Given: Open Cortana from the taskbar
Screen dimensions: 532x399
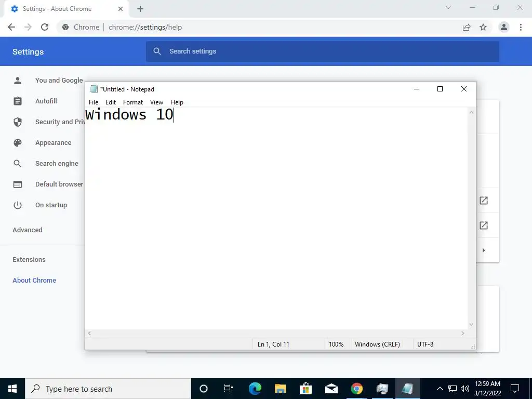Looking at the screenshot, I should 204,389.
